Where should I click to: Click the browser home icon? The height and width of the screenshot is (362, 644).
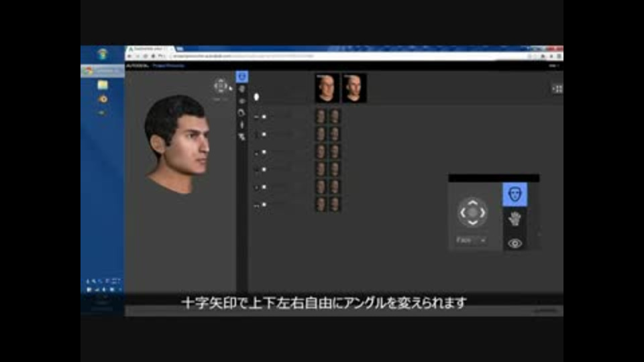(x=154, y=56)
